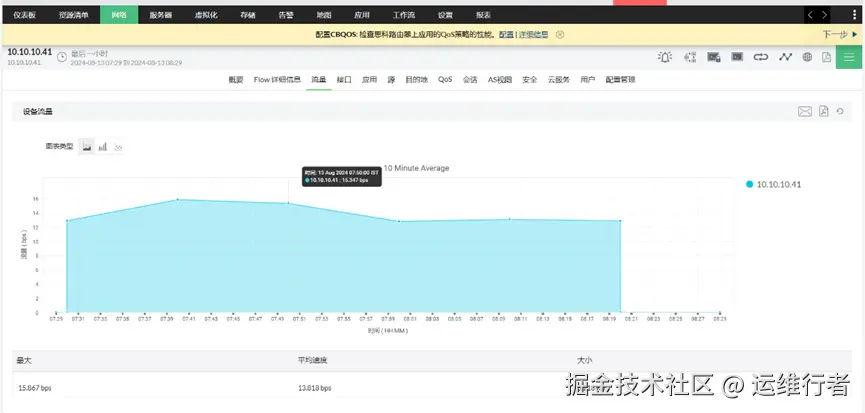Image resolution: width=865 pixels, height=413 pixels.
Task: Open the 最后一小时 time range selector
Action: click(x=89, y=53)
